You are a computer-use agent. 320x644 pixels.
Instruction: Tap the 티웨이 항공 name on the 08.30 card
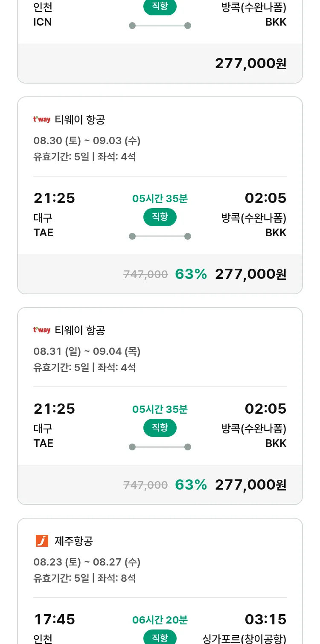click(x=80, y=120)
